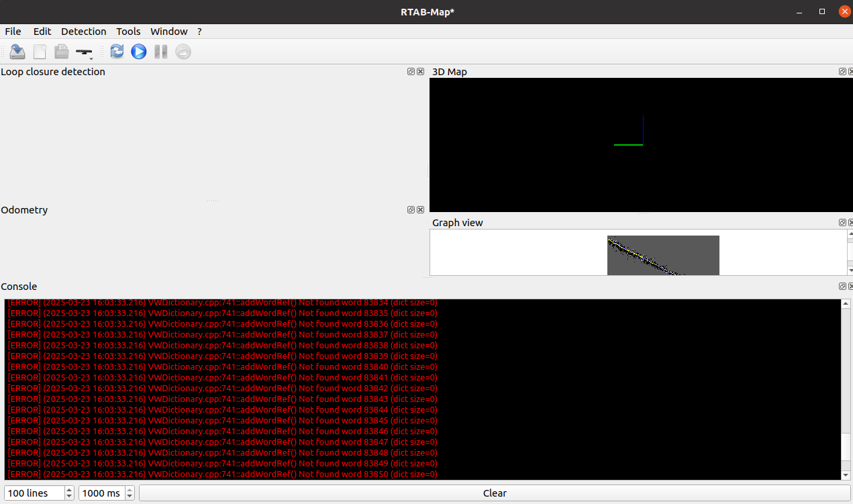Screen dimensions: 853x504
Task: Float the Odometry panel
Action: (411, 210)
